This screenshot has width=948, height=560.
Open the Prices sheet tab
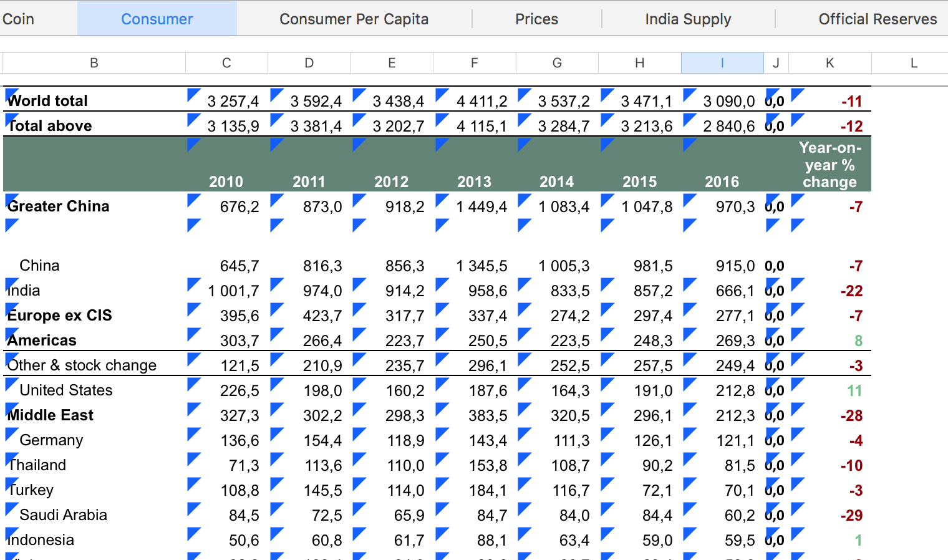point(536,19)
